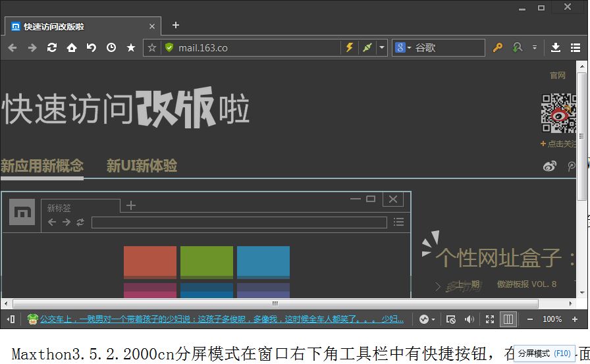Screen dimensions: 590x364
Task: Expand the address bar dropdown arrow
Action: tap(382, 48)
